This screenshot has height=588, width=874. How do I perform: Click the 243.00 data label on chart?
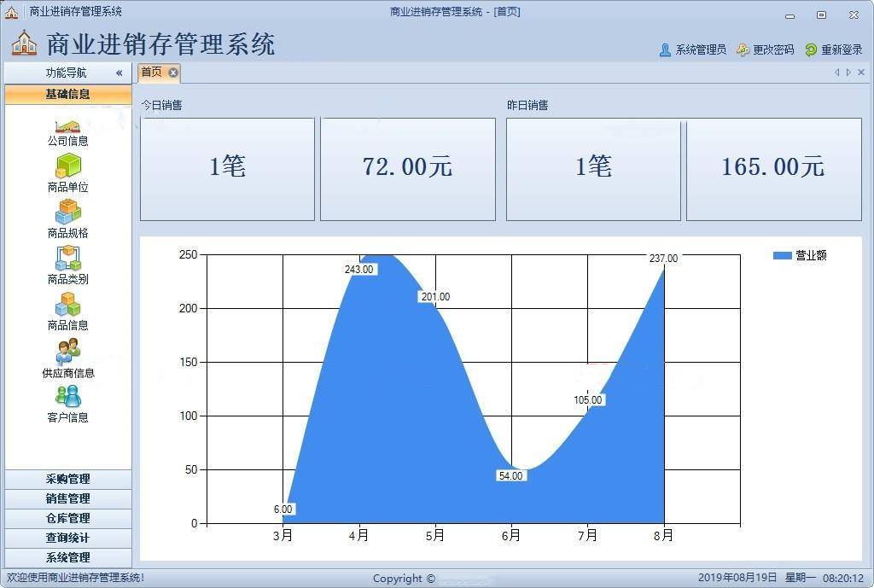point(359,269)
